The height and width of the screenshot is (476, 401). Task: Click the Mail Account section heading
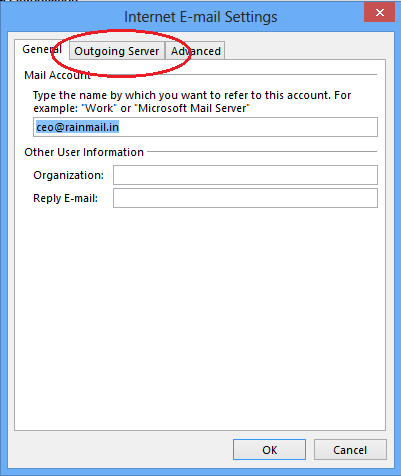[x=57, y=75]
